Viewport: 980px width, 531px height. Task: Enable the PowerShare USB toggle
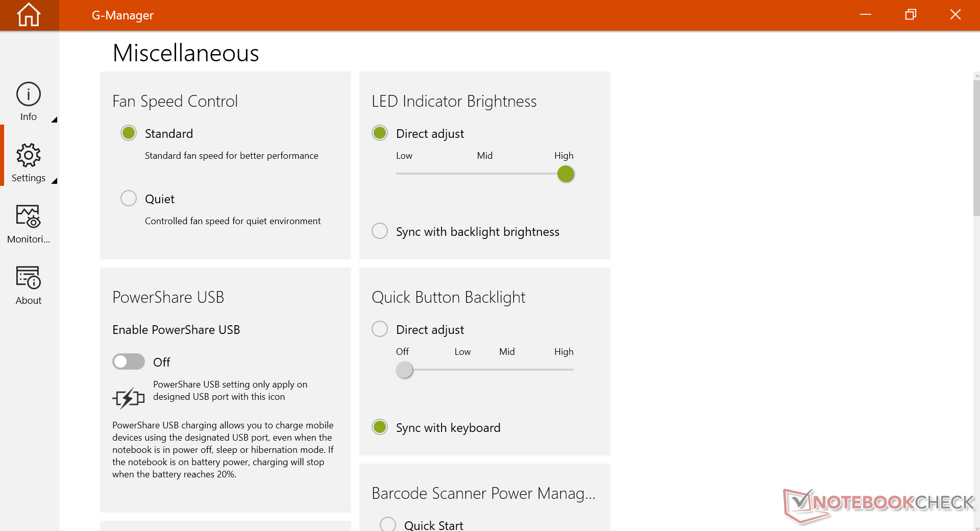pyautogui.click(x=129, y=362)
